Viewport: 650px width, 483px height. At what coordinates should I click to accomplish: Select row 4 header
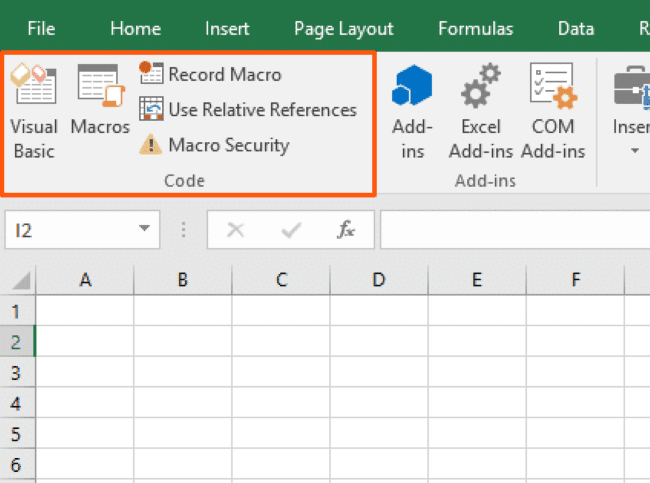pyautogui.click(x=17, y=403)
